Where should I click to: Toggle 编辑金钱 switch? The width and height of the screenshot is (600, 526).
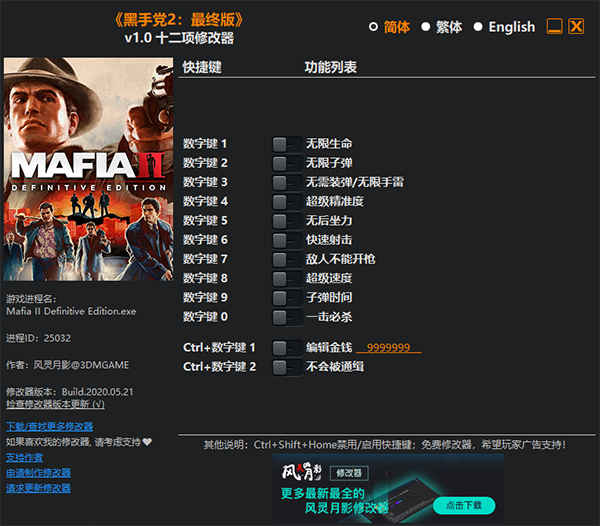coord(287,348)
